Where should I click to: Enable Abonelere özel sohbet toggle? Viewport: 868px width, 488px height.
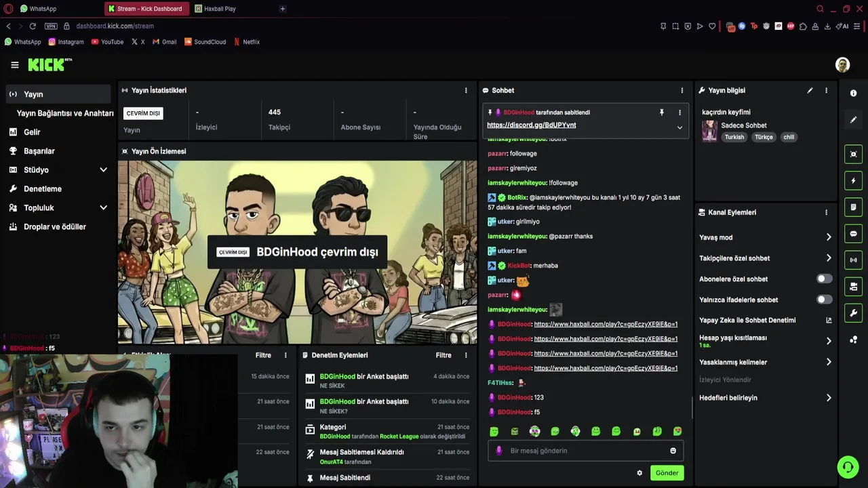pos(824,279)
